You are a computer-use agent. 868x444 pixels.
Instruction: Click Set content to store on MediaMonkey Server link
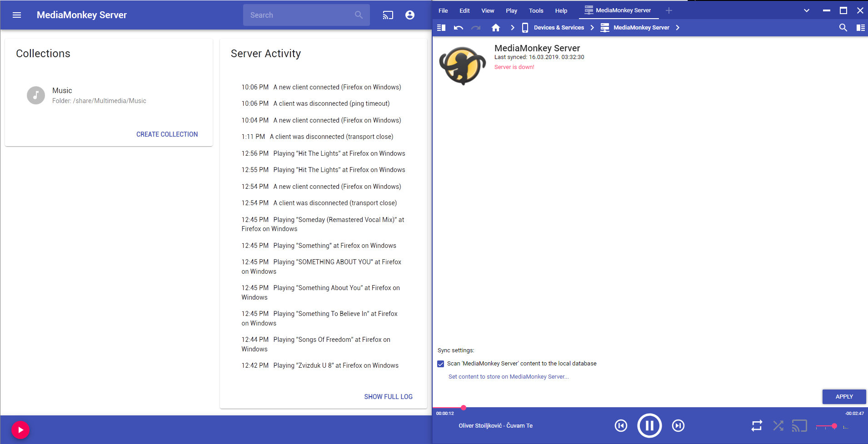click(x=508, y=377)
